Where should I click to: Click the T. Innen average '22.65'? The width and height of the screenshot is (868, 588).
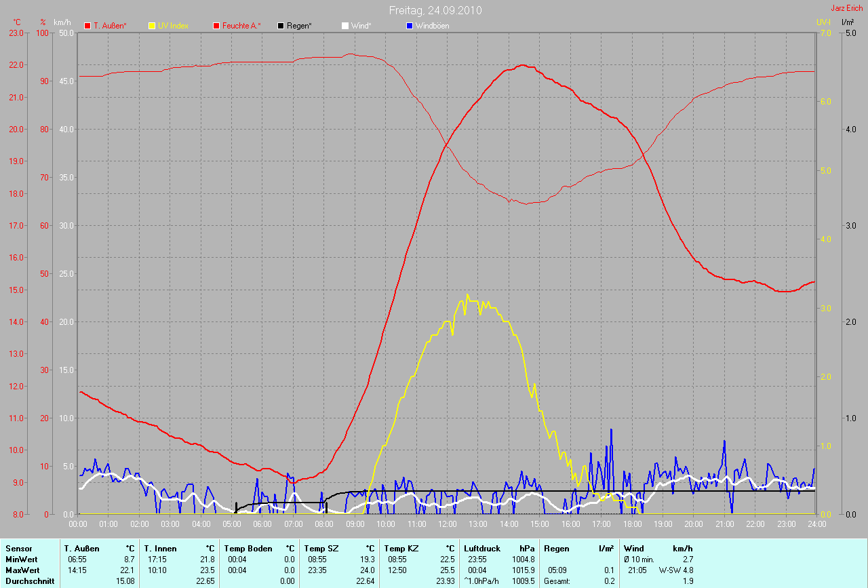204,581
